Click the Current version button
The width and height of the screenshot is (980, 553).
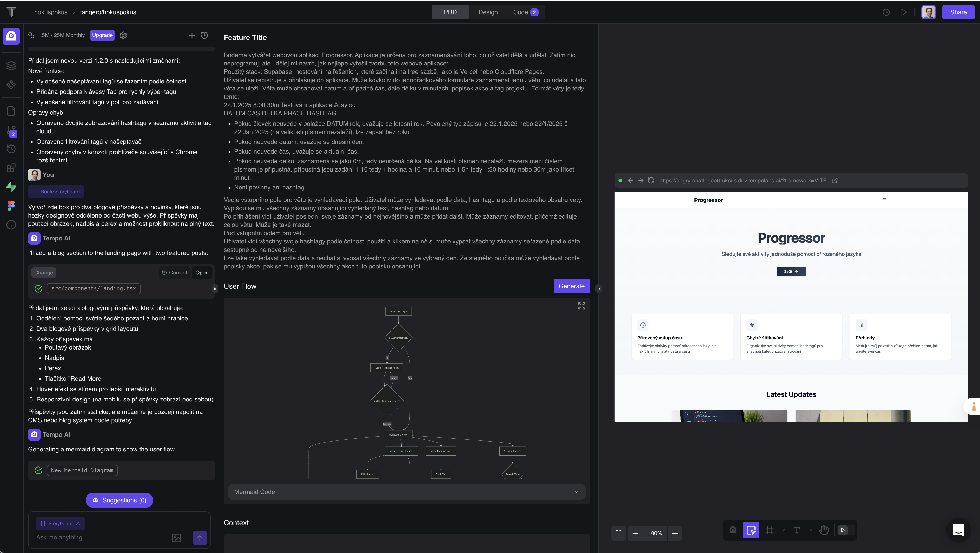click(x=174, y=273)
